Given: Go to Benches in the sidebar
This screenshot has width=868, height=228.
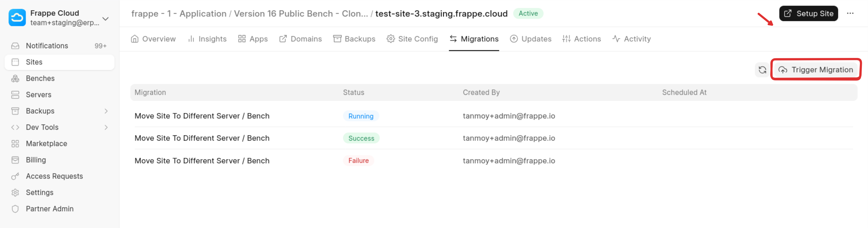Looking at the screenshot, I should (40, 78).
